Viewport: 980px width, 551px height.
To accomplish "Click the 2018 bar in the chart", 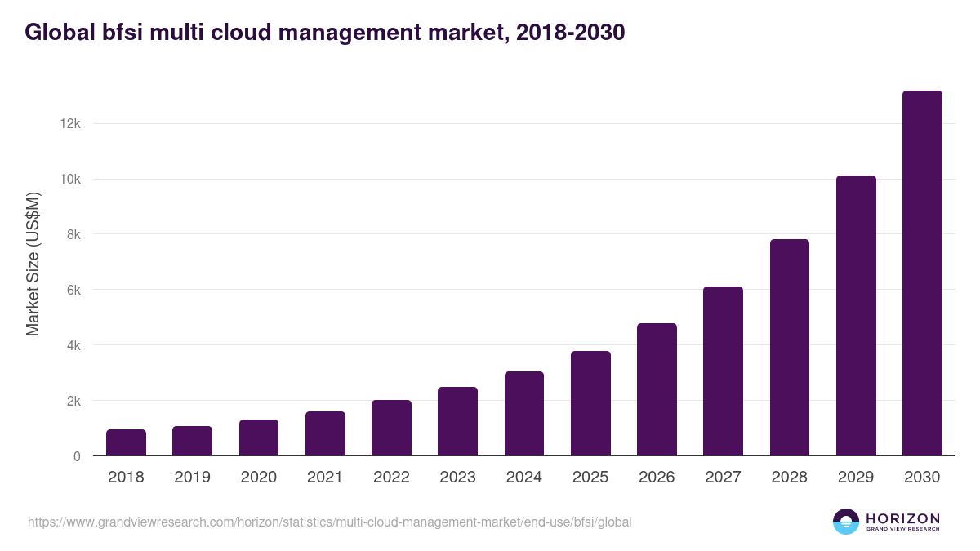I will [126, 441].
